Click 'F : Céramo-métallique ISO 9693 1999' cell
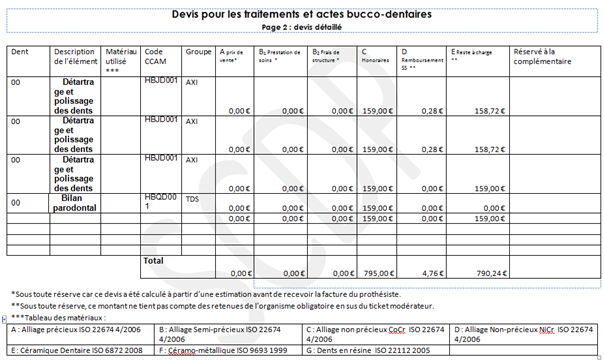 tap(228, 350)
